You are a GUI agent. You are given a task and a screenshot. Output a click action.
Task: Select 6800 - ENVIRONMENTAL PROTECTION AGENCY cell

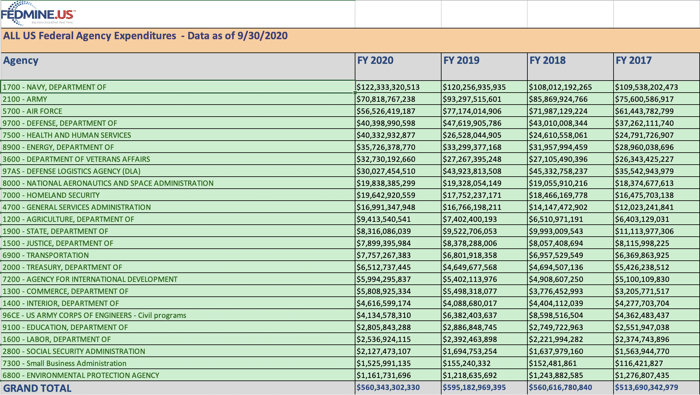click(x=178, y=376)
